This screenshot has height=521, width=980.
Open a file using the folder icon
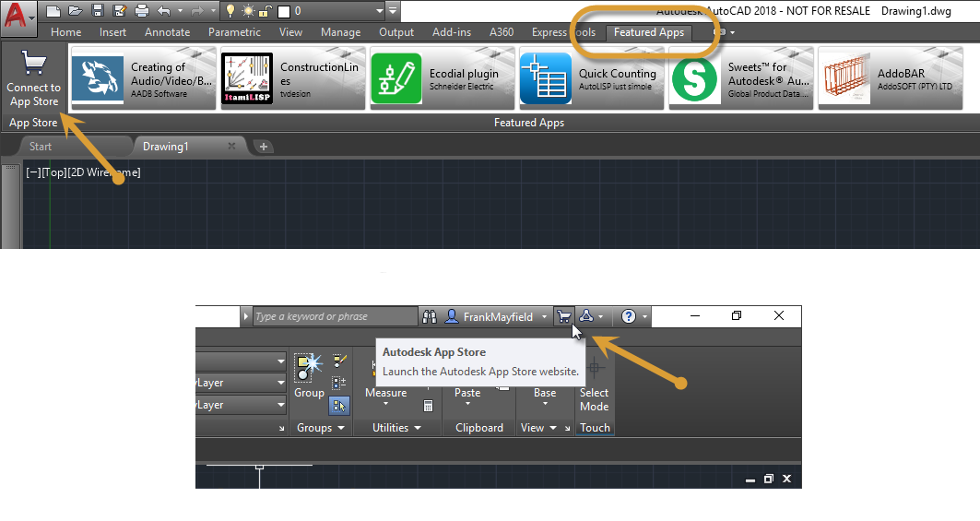pos(75,11)
